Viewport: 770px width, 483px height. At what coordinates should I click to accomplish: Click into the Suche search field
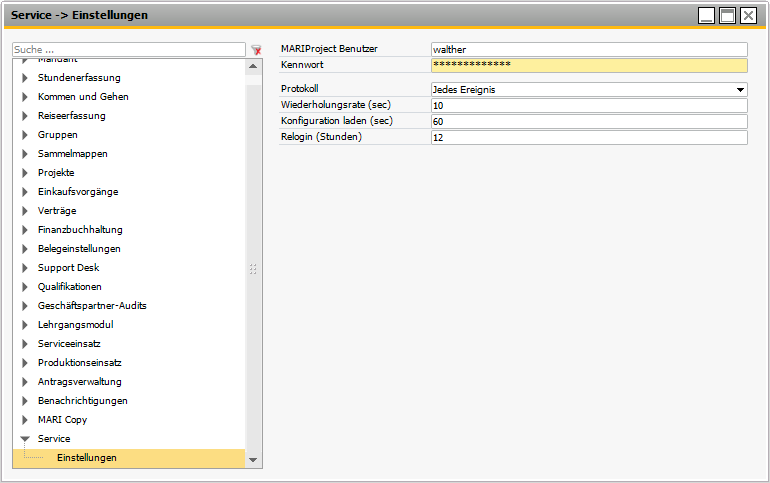[x=128, y=49]
